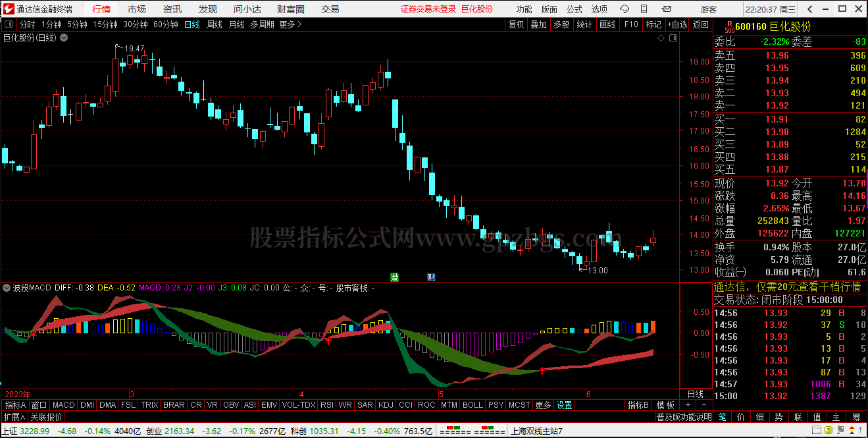Viewport: 868px width, 438px height.
Task: Switch to 分时 intraday view
Action: click(x=27, y=24)
